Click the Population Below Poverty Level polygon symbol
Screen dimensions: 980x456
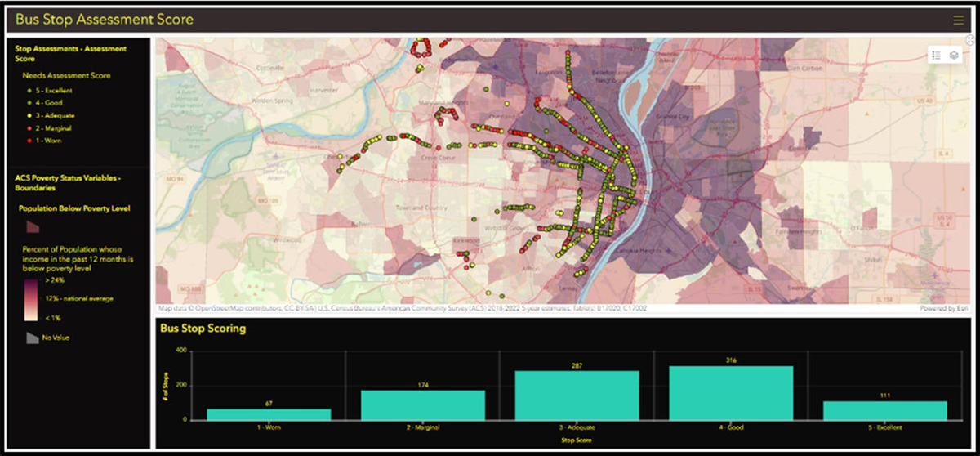(34, 226)
